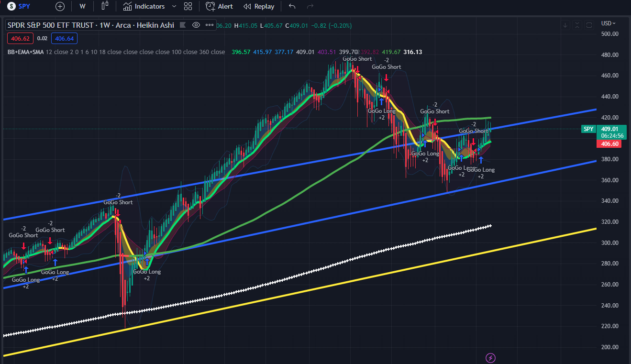Toggle the symbol visibility eye icon
The width and height of the screenshot is (631, 364).
pyautogui.click(x=196, y=25)
